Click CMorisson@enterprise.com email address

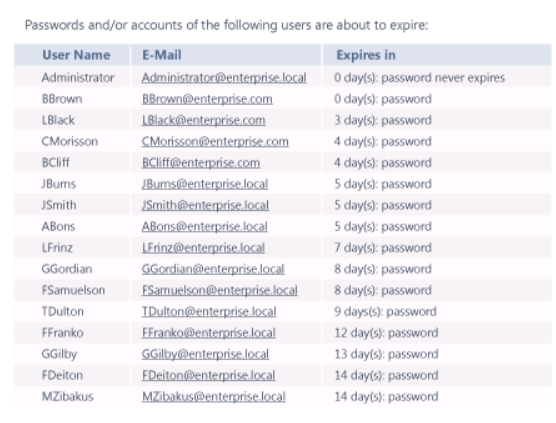coord(215,141)
